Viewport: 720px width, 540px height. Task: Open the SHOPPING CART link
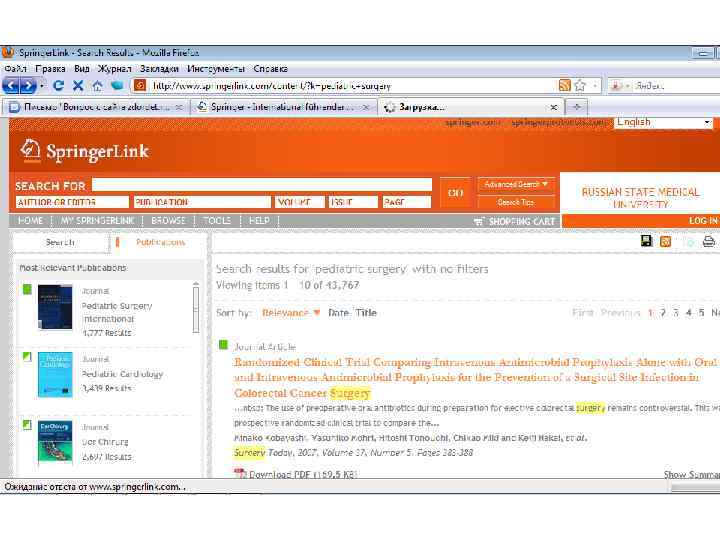click(515, 222)
